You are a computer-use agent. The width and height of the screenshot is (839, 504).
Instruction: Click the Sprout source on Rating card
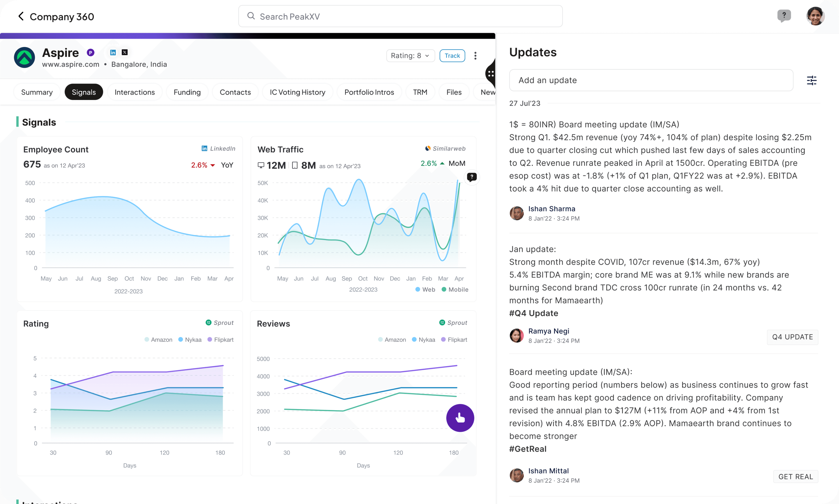[x=219, y=323]
